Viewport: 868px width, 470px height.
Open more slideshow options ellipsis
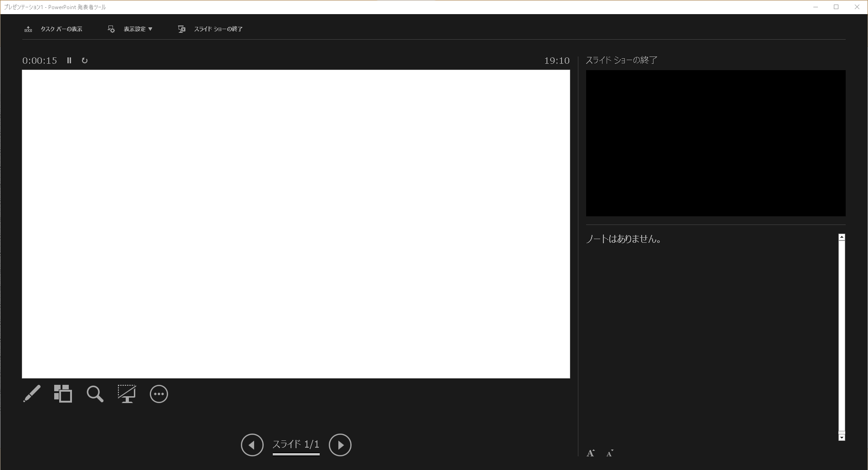click(x=159, y=394)
